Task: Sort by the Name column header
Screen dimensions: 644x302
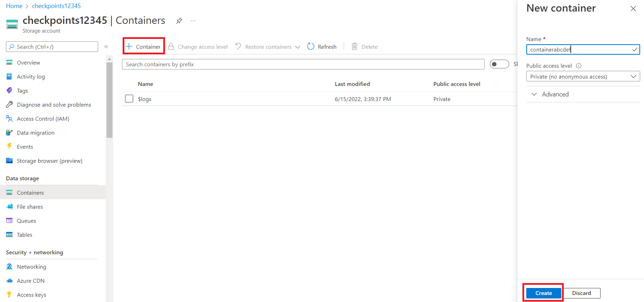Action: tap(145, 84)
